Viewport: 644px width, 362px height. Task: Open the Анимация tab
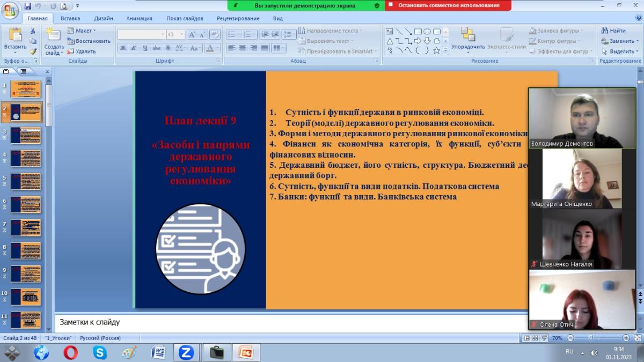(139, 18)
